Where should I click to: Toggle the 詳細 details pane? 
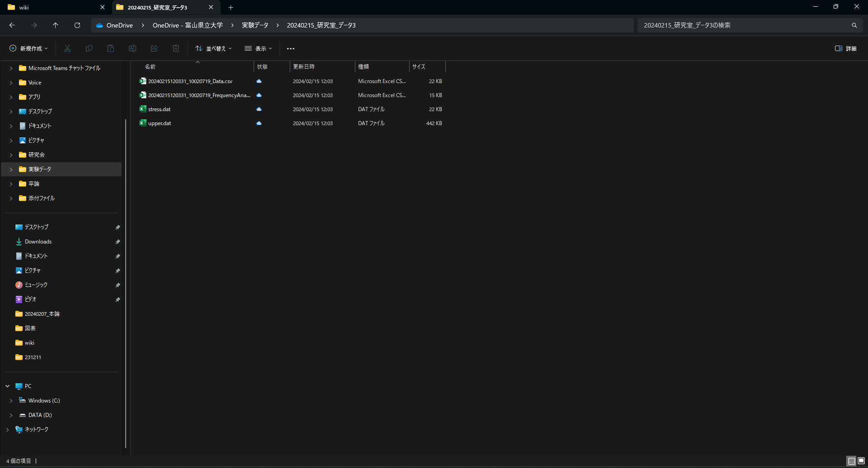pyautogui.click(x=845, y=48)
